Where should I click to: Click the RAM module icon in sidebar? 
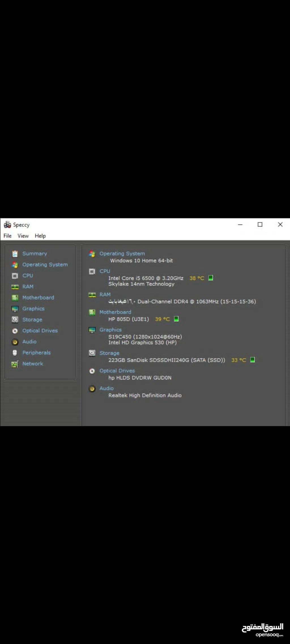(x=15, y=287)
